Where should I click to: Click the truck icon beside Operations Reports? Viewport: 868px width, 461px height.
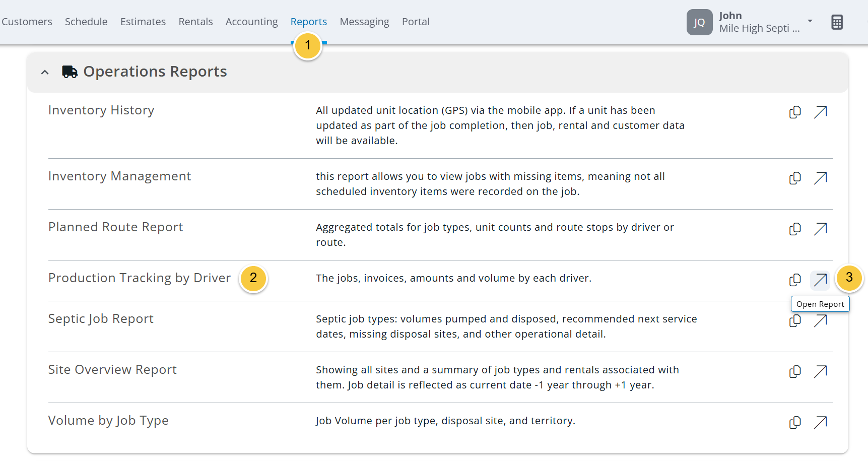[69, 71]
